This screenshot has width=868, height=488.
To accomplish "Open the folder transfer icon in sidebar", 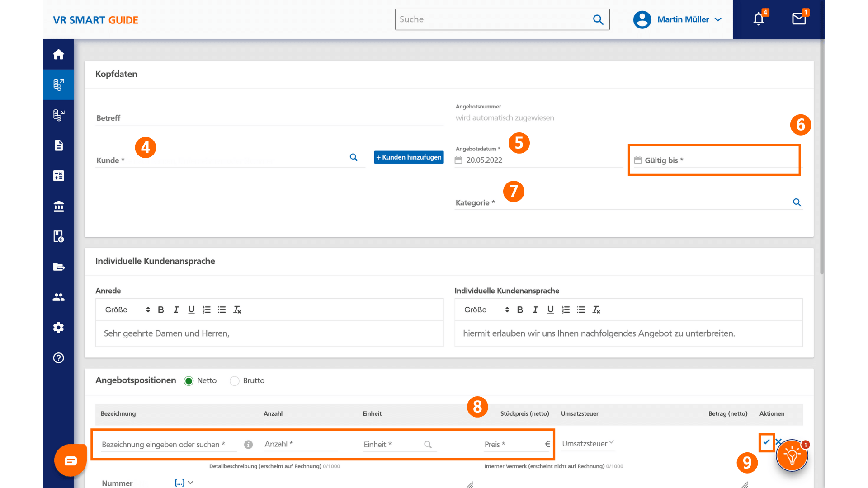I will click(58, 267).
